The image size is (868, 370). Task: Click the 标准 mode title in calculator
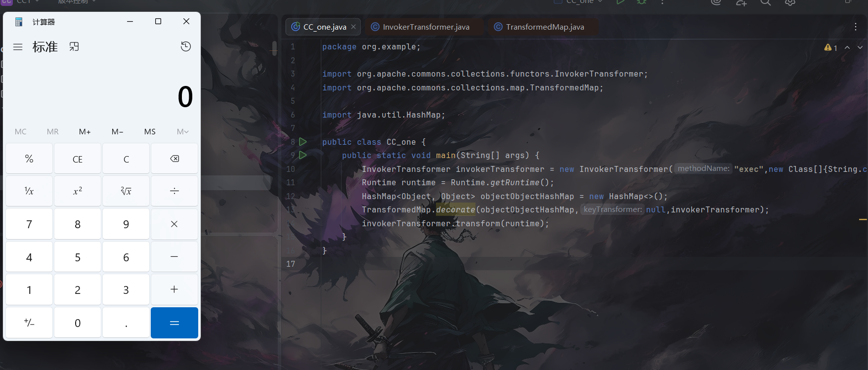click(45, 47)
